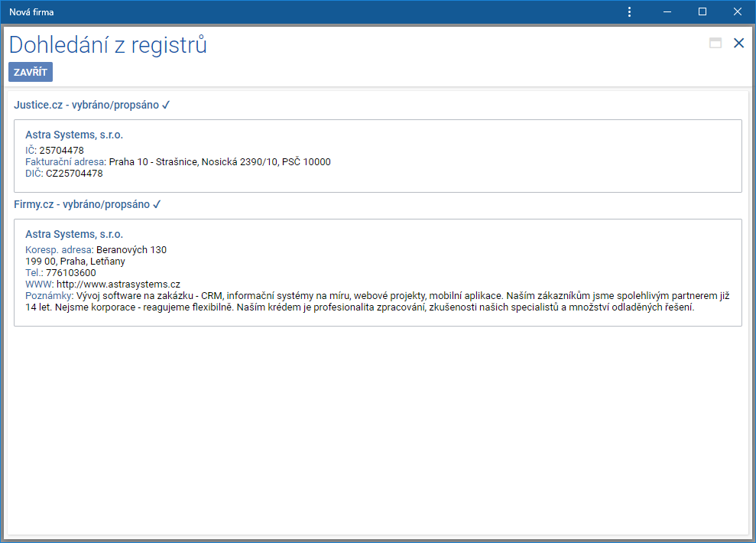756x543 pixels.
Task: Click IČ value 25704478
Action: tap(62, 151)
